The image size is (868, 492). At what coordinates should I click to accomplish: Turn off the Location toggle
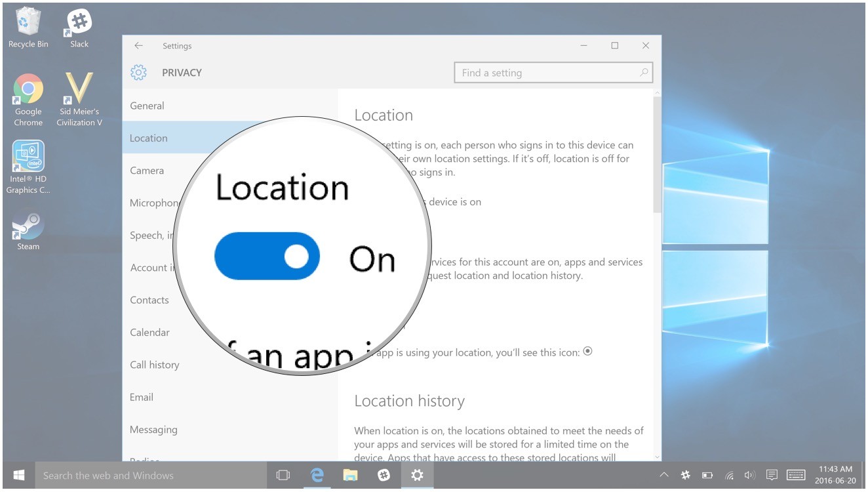point(266,255)
